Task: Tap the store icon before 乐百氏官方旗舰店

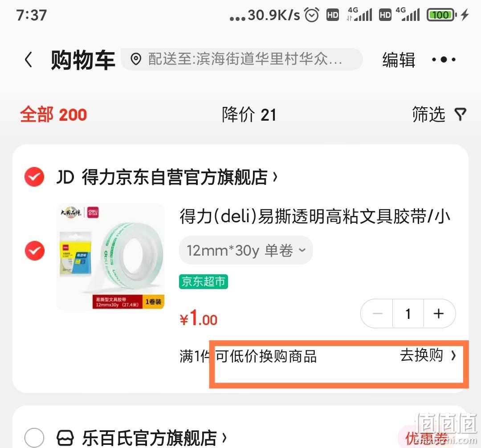Action: click(65, 438)
